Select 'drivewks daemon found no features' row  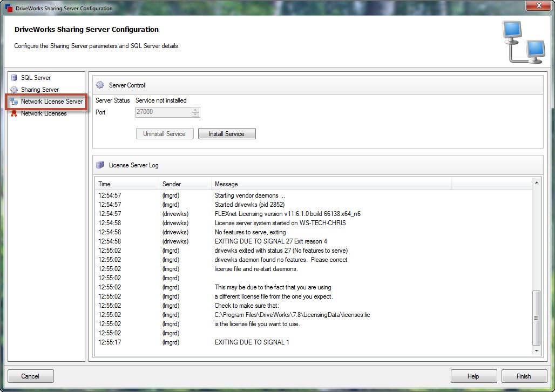point(314,260)
